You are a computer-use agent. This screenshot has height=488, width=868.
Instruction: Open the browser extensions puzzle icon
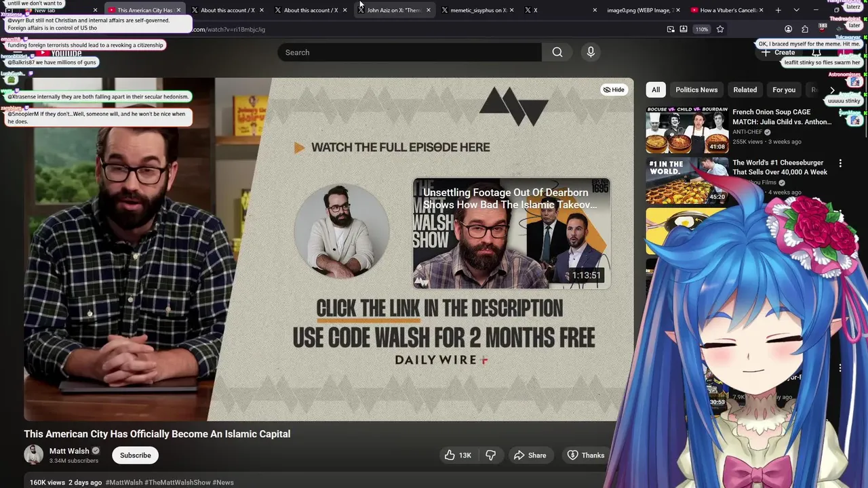click(805, 29)
